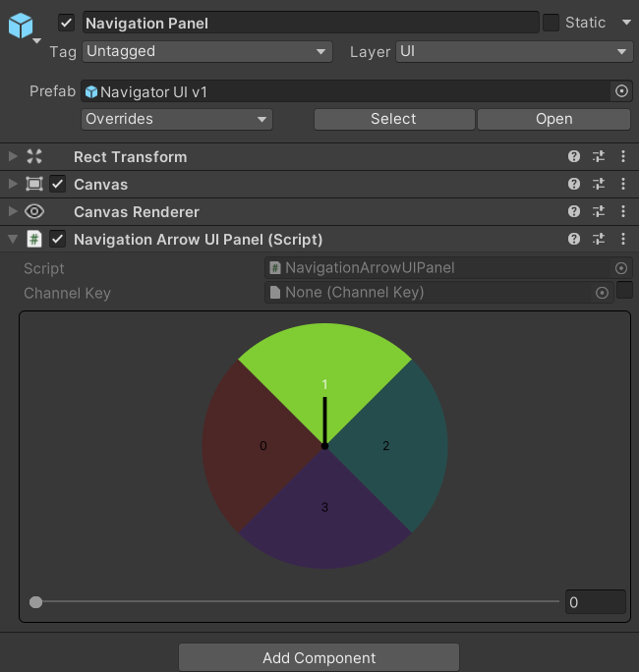Click the Add Component button
The image size is (639, 672).
click(319, 657)
